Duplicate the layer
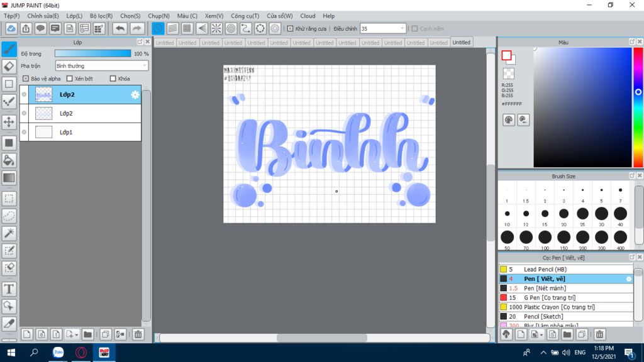 click(x=106, y=334)
